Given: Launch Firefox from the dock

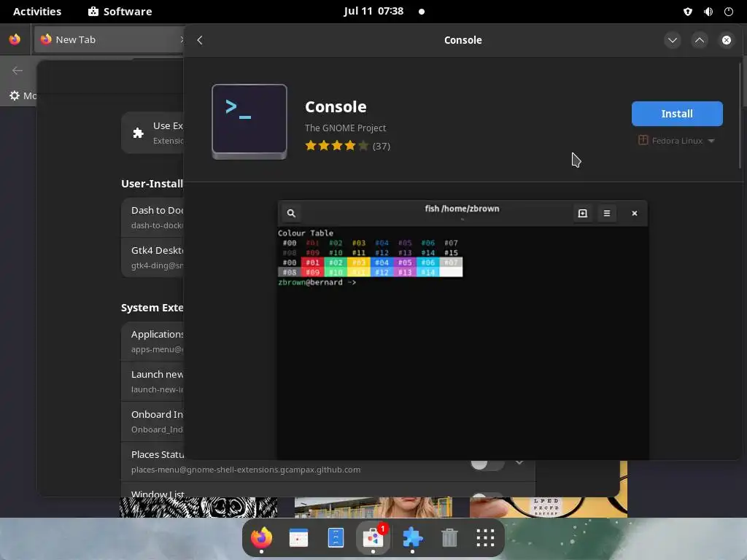Looking at the screenshot, I should click(x=261, y=537).
